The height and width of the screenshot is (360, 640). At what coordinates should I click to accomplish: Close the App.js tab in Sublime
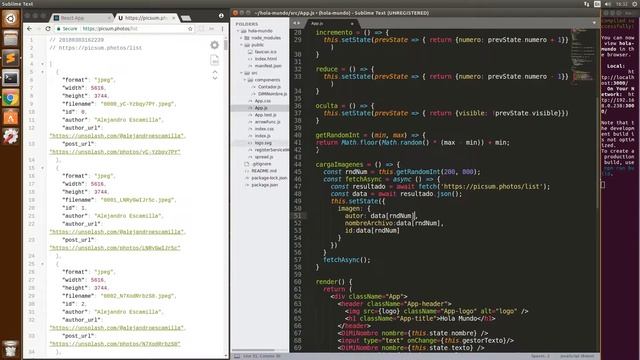point(352,24)
